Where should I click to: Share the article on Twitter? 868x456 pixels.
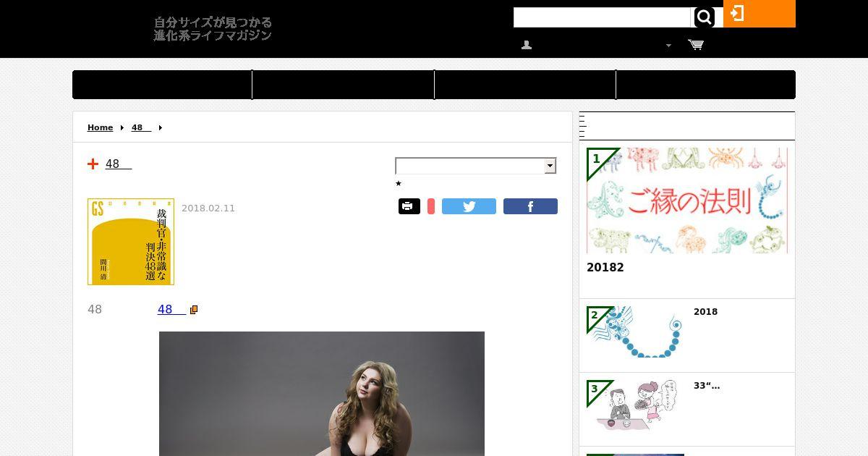tap(469, 206)
